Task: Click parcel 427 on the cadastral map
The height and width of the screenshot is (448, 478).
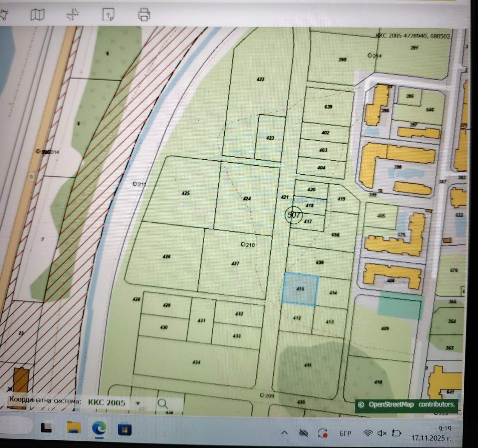Action: point(235,264)
